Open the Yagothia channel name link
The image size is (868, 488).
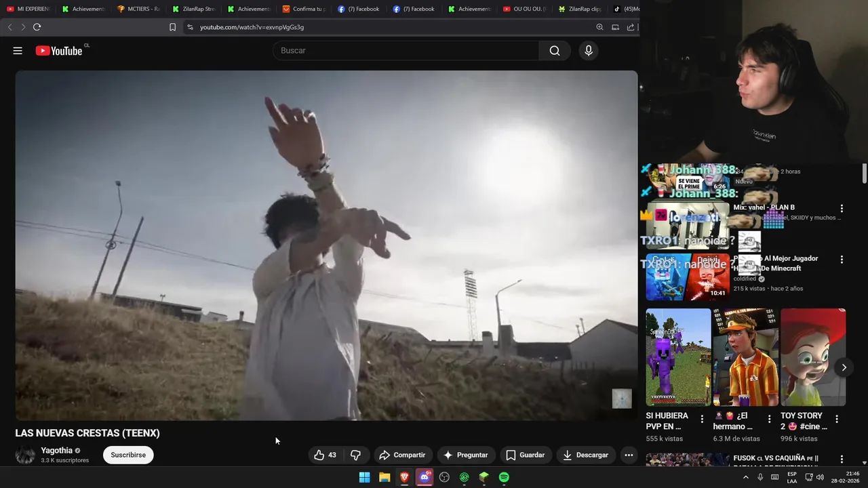point(57,451)
